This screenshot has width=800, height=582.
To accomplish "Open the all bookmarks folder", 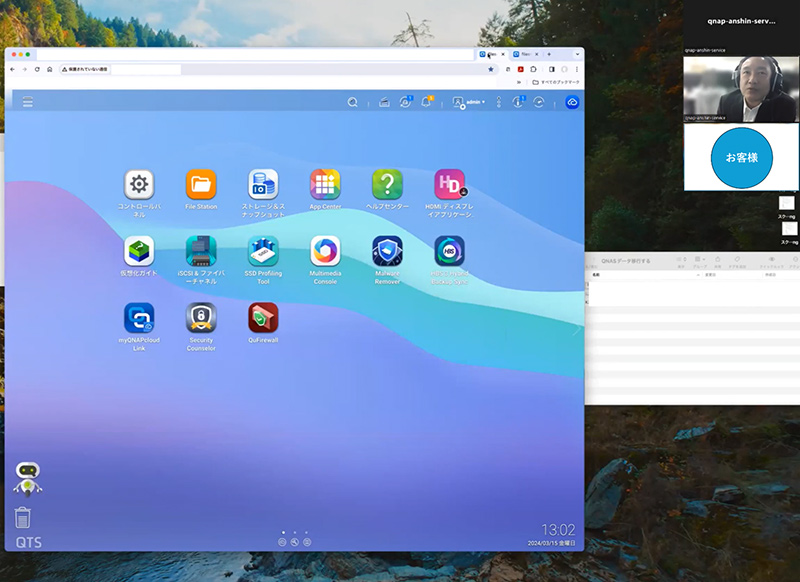I will [x=556, y=82].
